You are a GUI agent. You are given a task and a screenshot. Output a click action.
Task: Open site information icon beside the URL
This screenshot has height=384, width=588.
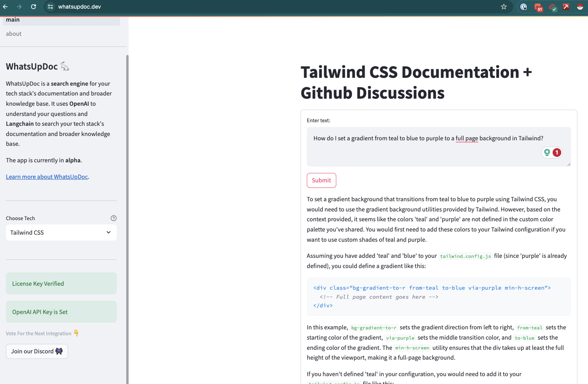click(50, 7)
